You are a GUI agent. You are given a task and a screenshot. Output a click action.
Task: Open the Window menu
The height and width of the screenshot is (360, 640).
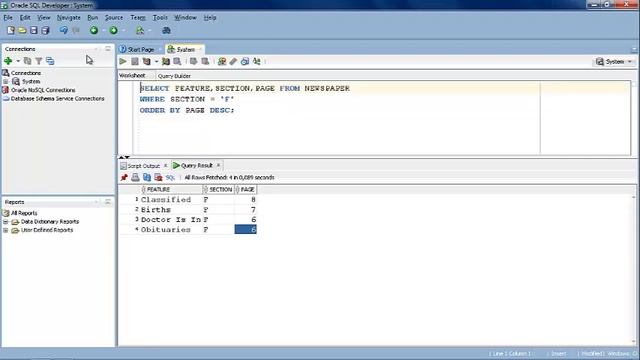point(185,18)
